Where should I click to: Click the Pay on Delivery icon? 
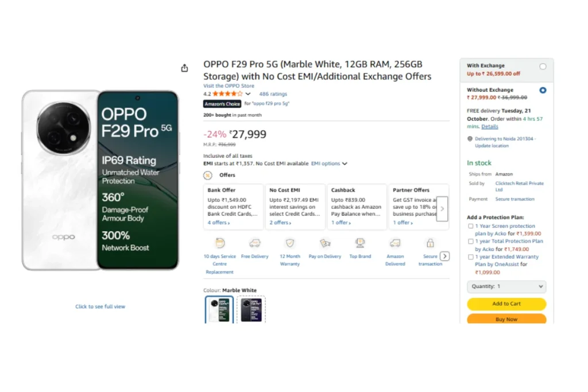click(x=325, y=243)
